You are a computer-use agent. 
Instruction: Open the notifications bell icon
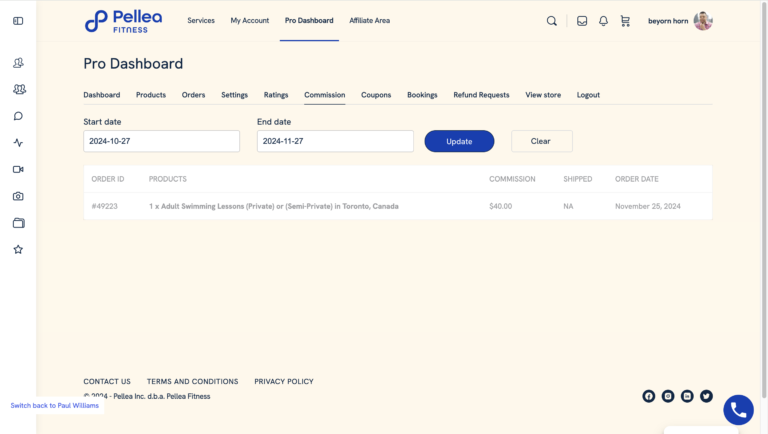tap(603, 21)
